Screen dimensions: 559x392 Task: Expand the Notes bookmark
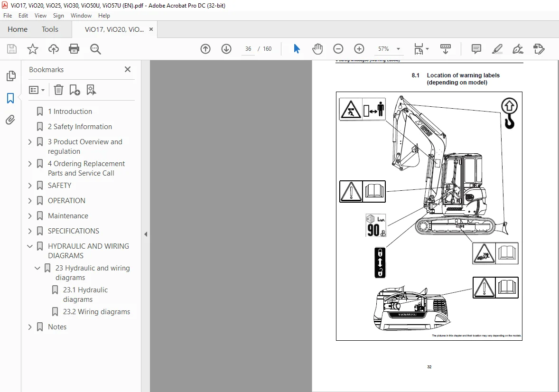(x=30, y=327)
